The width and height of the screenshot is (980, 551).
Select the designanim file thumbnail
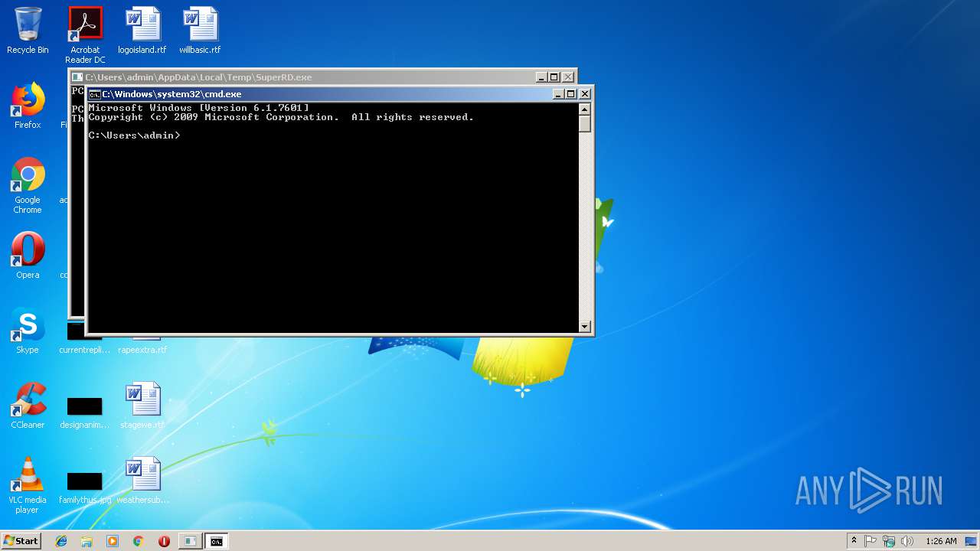[x=84, y=406]
